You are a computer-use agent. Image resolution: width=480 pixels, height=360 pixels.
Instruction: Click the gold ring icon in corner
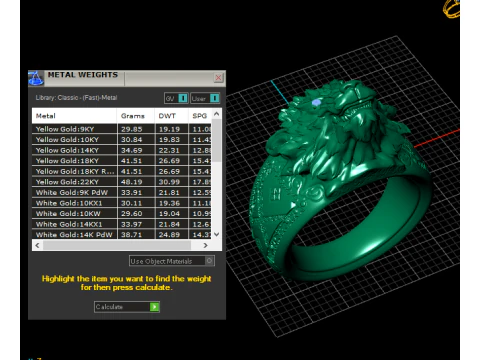coord(452,9)
